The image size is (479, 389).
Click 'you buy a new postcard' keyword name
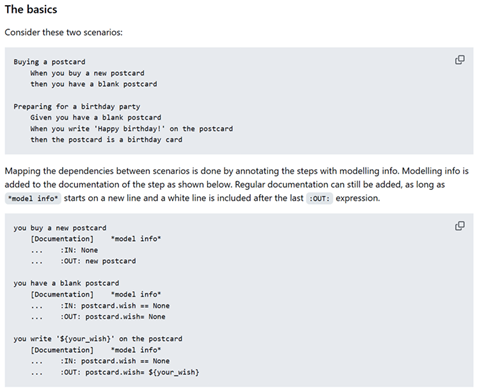point(60,228)
